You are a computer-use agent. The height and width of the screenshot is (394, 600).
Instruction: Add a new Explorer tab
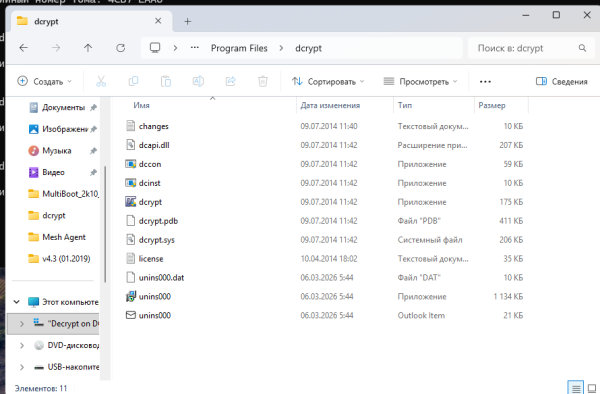tap(188, 21)
